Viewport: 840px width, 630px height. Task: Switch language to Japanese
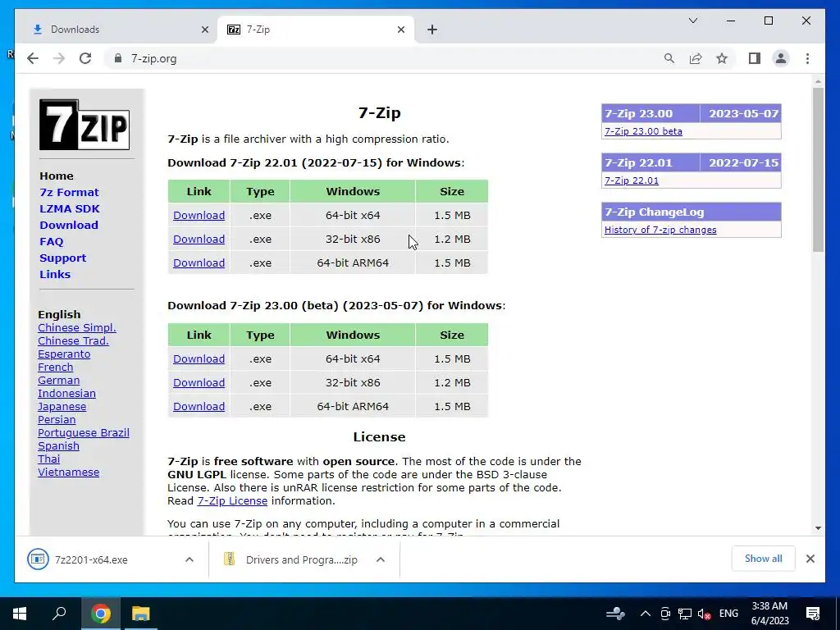62,407
